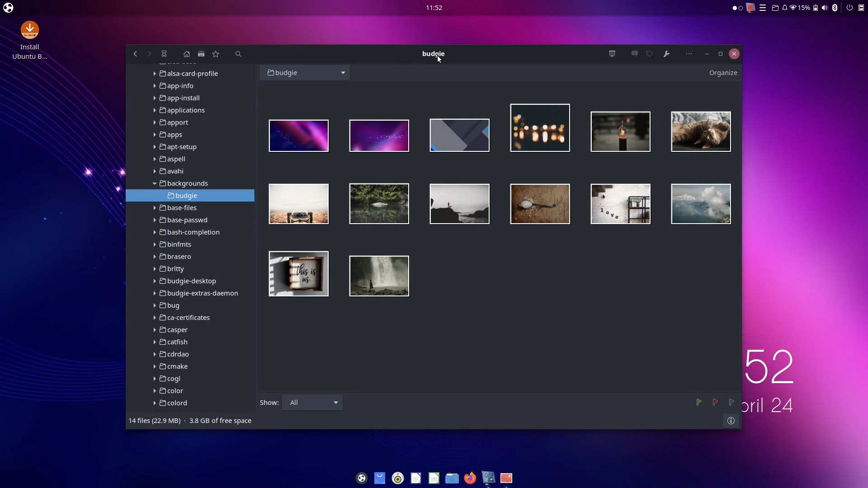Select the bash-completion folder

click(190, 232)
